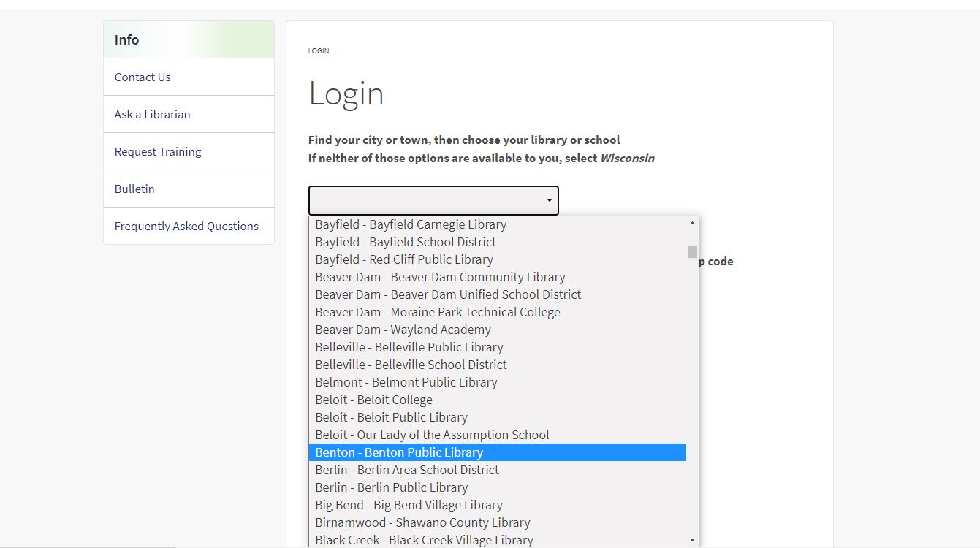
Task: Select Benton - Benton Public Library
Action: (399, 452)
